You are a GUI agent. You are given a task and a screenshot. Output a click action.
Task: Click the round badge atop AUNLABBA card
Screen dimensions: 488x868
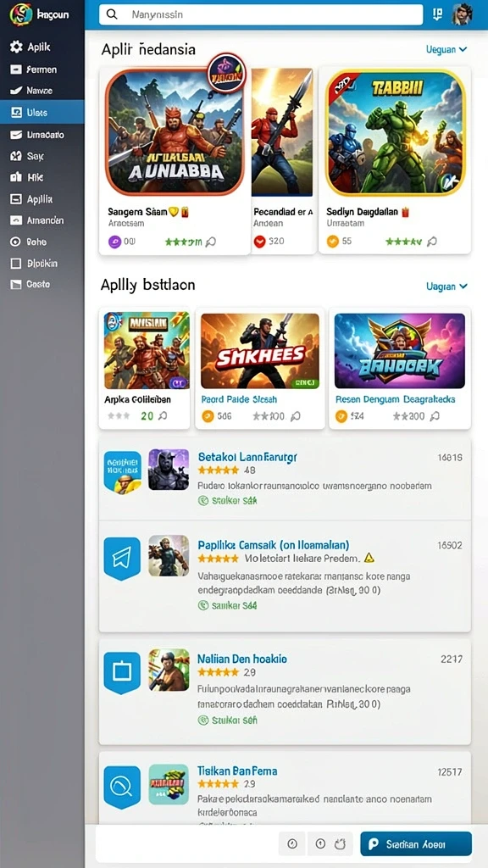[226, 73]
